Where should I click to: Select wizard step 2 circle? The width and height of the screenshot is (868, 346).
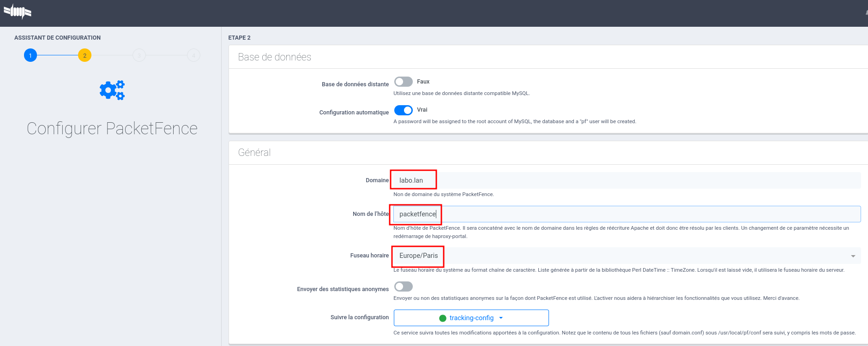pos(84,55)
